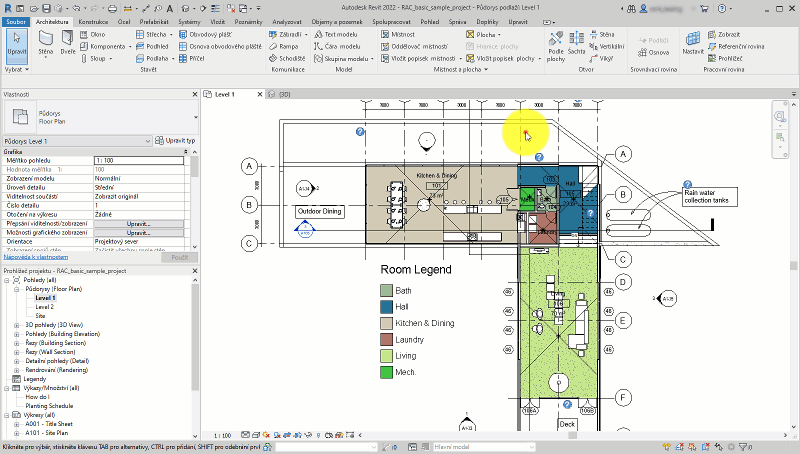Click the Upravit typ button
The image size is (800, 454).
176,141
